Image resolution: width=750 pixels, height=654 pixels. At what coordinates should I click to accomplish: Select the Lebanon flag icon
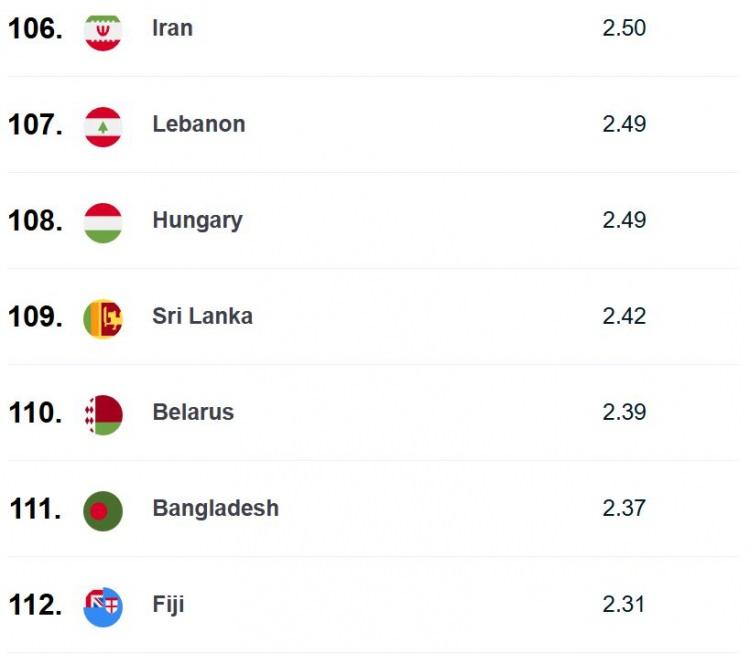point(103,127)
